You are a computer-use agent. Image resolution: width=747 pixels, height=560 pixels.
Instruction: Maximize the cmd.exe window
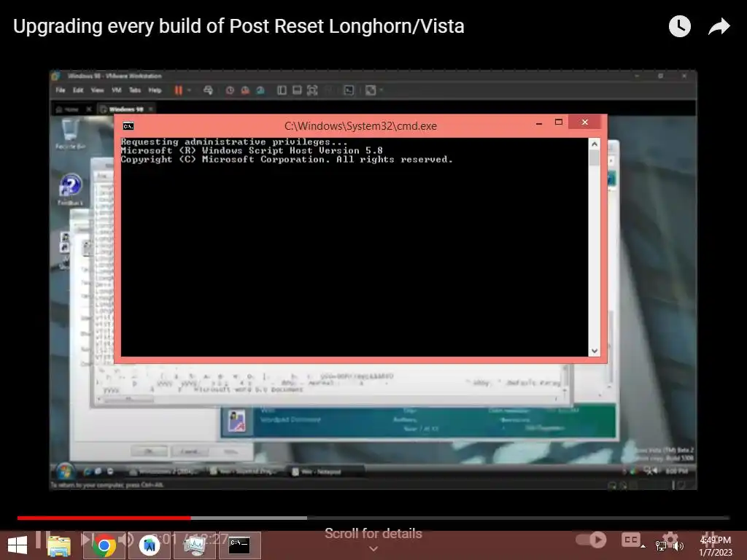558,122
